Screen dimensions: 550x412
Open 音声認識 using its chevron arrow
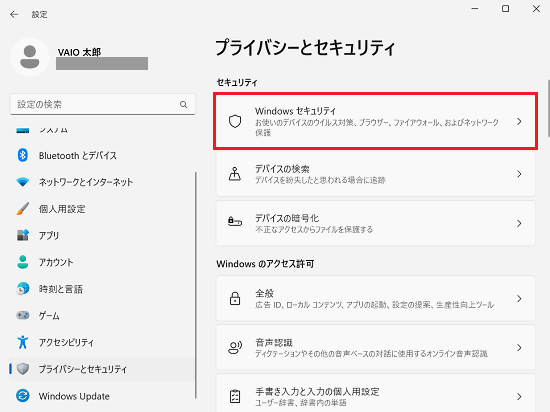[x=519, y=347]
